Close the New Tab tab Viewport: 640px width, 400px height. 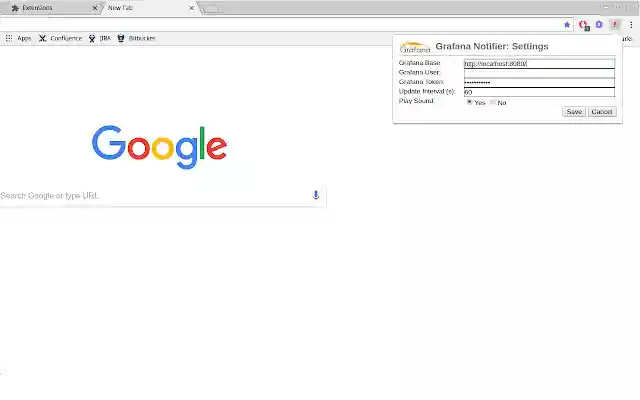tap(191, 8)
